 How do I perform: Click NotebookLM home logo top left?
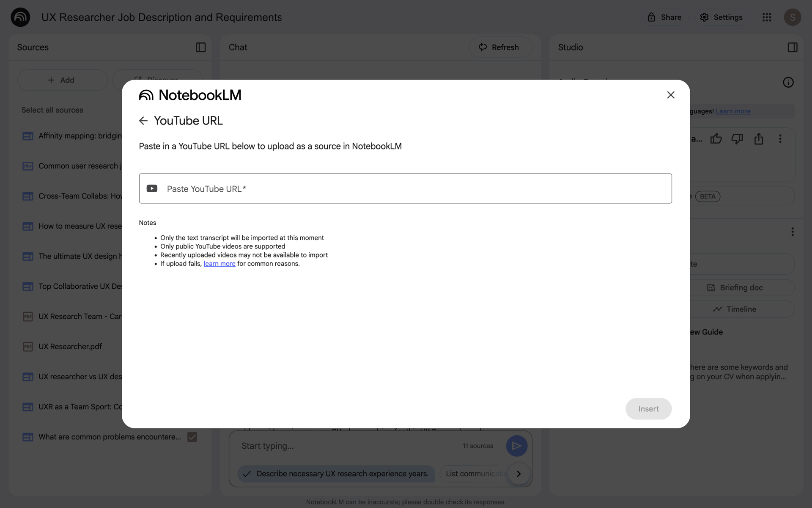tap(20, 17)
